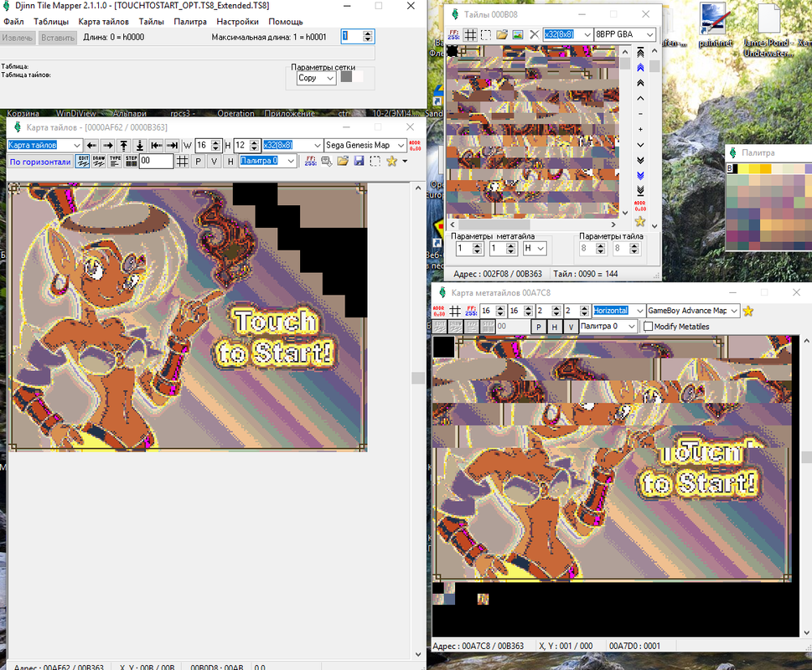Open the 'Таблицы' menu

click(51, 22)
